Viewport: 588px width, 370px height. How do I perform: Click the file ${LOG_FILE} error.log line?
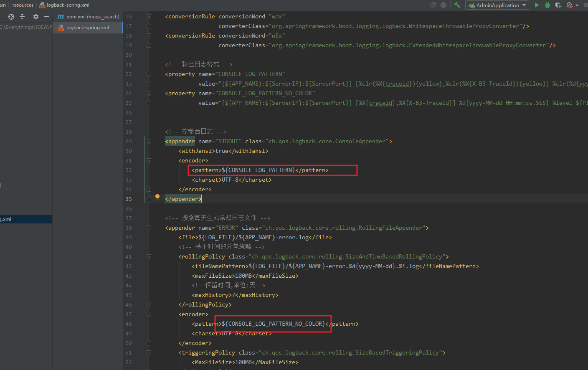255,238
